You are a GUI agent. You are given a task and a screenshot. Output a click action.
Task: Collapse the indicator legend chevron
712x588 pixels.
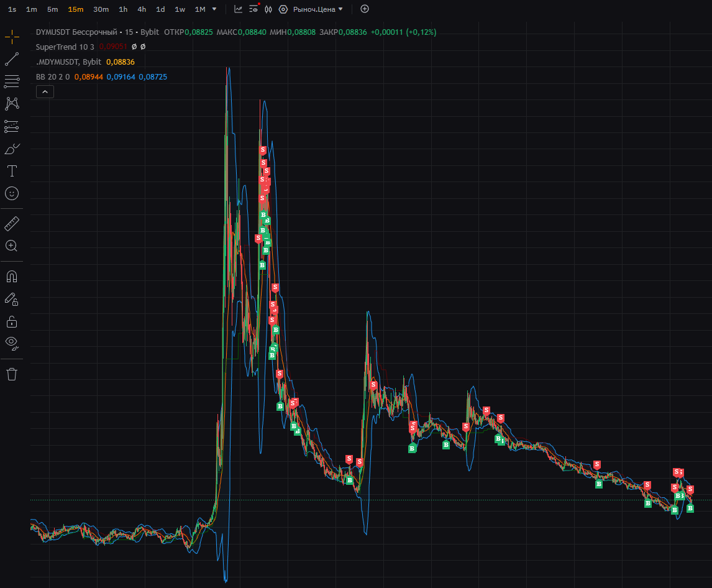(x=45, y=92)
